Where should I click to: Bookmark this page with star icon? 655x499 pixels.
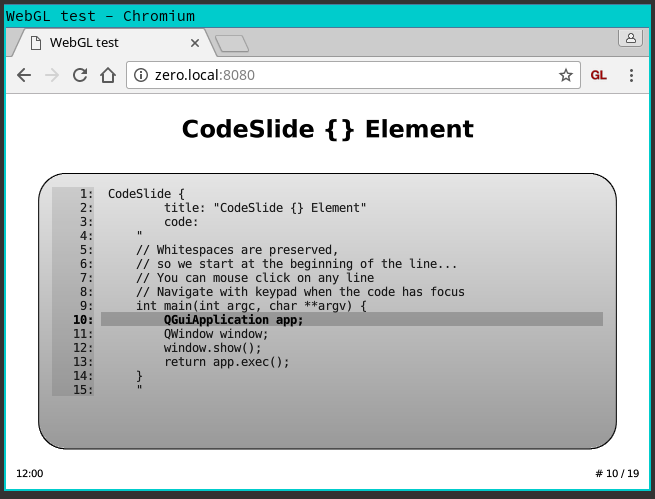click(x=565, y=75)
